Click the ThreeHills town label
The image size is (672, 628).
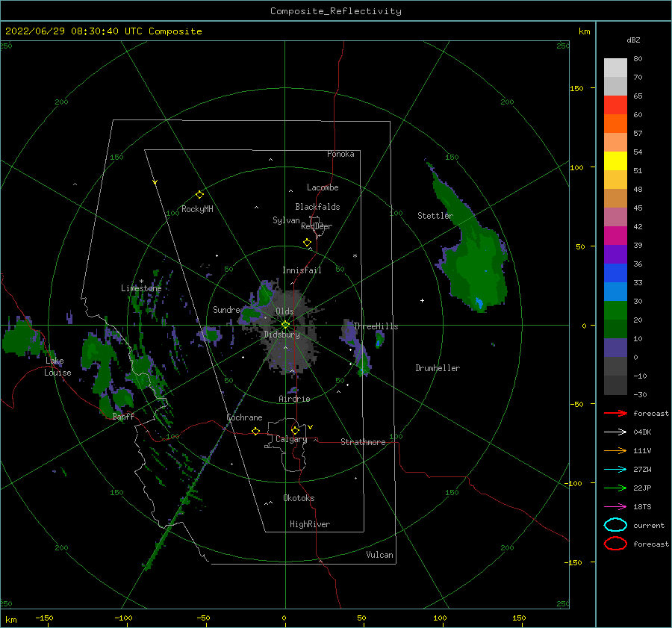click(x=376, y=326)
